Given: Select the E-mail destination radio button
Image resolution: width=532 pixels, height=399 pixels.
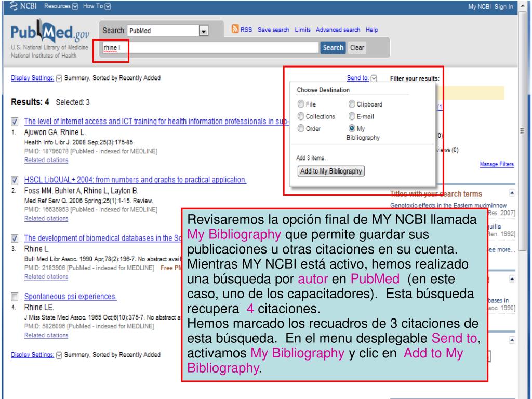Looking at the screenshot, I should [352, 116].
